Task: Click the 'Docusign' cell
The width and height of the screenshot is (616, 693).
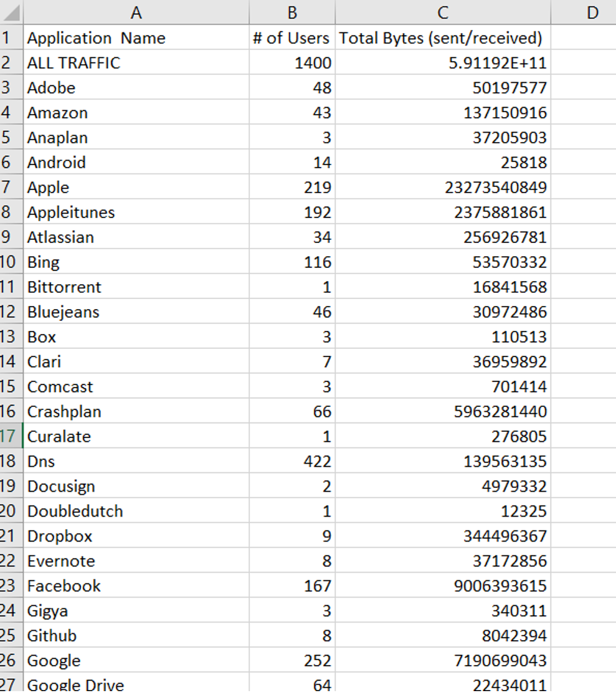Action: 136,486
